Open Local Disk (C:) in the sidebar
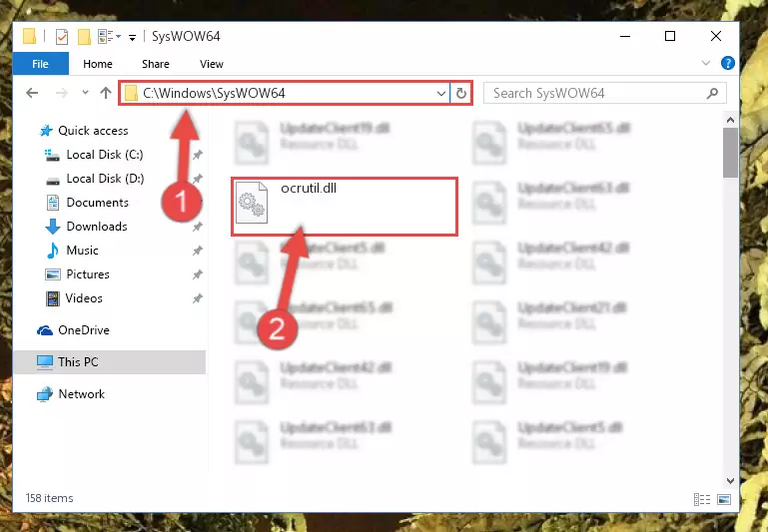The image size is (768, 532). click(x=105, y=155)
